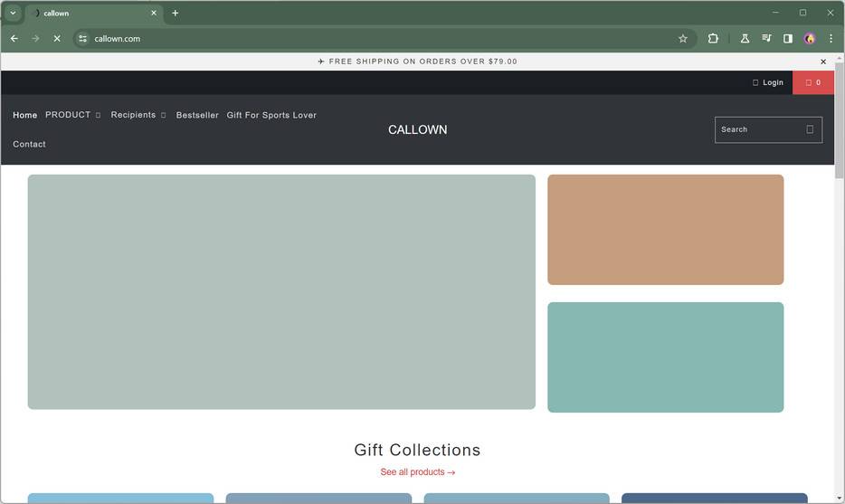View site information icon in address bar
Screen dimensions: 845x504
(82, 38)
